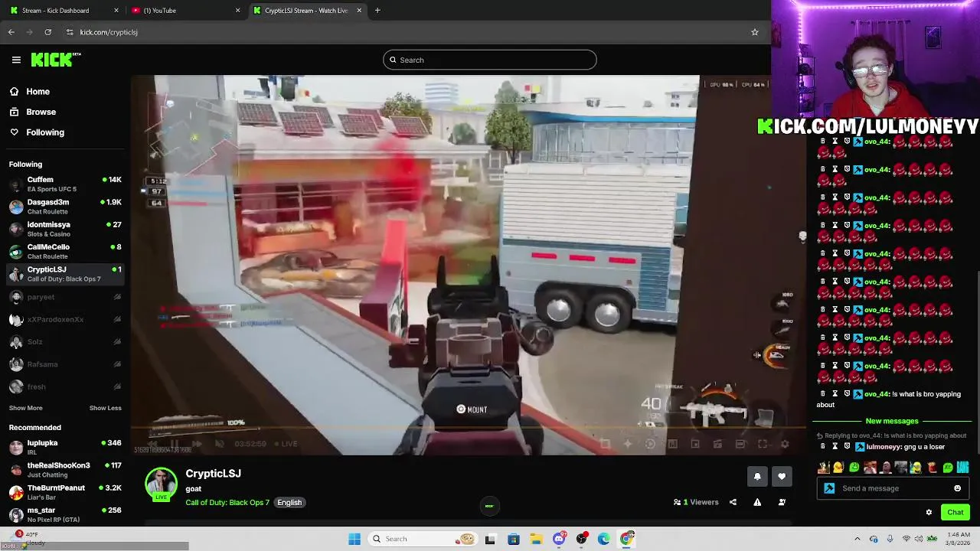Image resolution: width=980 pixels, height=551 pixels.
Task: Reload the Kick page
Action: point(47,32)
